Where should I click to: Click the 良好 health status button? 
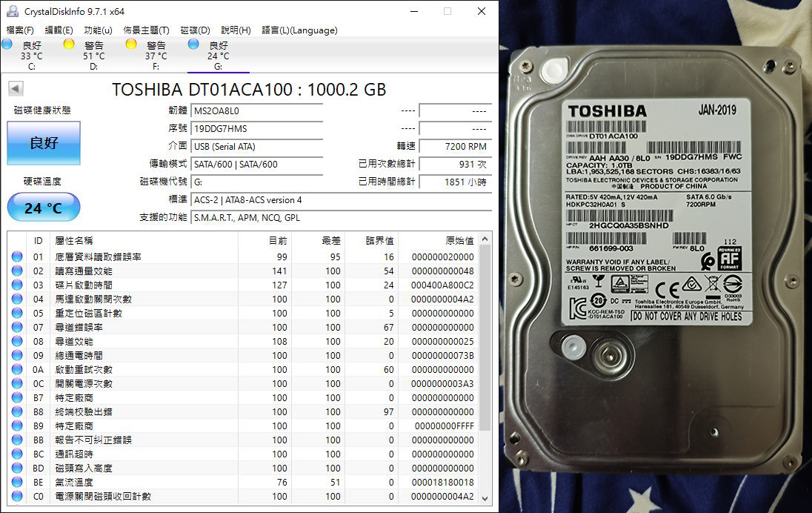(44, 143)
